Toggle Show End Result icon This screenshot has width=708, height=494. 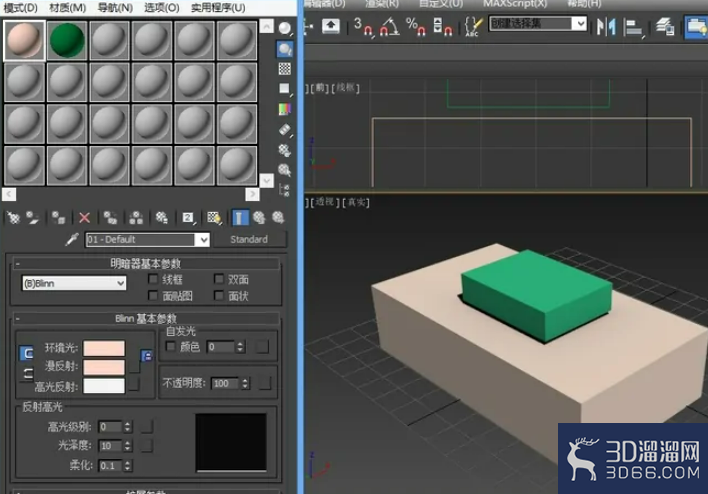tap(240, 218)
